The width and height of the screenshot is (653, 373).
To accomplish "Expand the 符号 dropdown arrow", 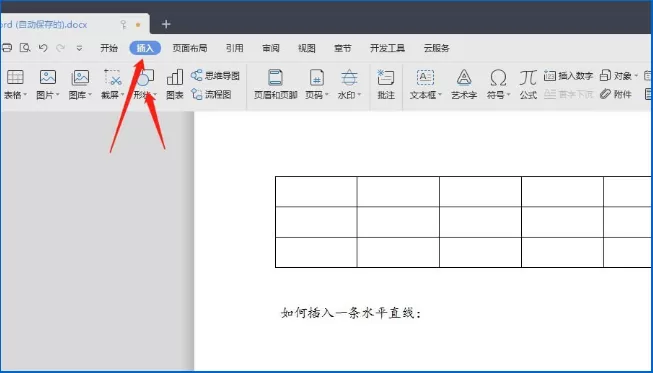I will click(508, 95).
